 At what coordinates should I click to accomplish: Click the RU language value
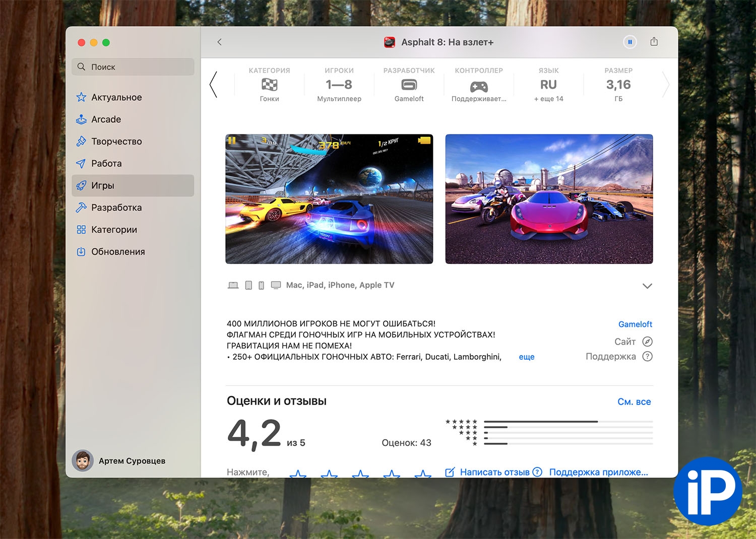549,85
